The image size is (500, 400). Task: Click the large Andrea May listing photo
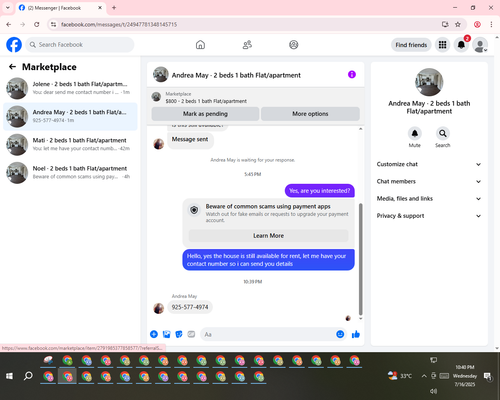429,82
